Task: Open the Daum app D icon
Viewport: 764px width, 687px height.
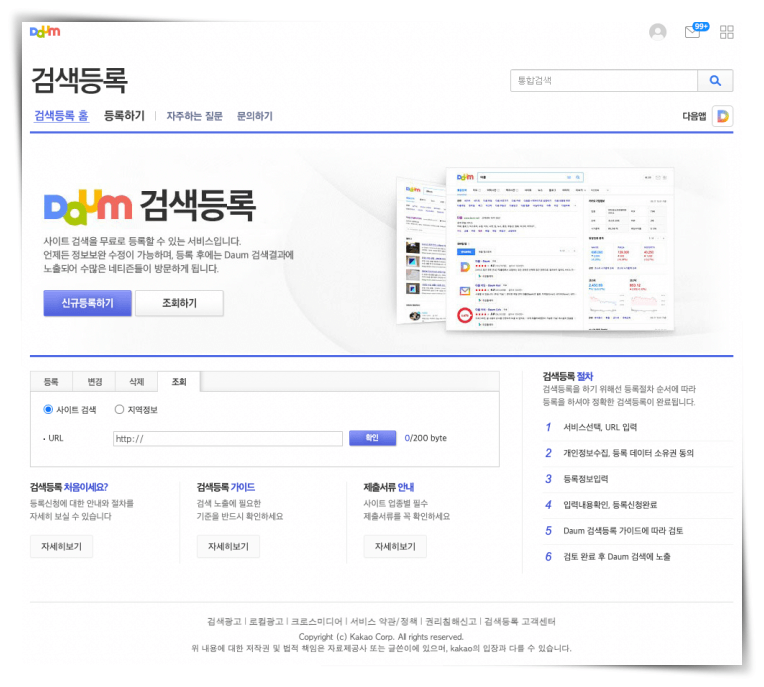Action: click(723, 116)
